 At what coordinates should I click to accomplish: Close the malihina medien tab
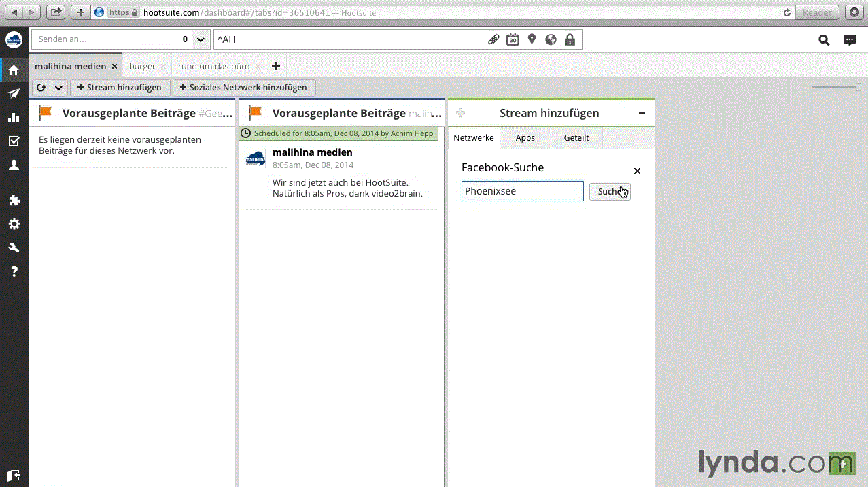(115, 67)
